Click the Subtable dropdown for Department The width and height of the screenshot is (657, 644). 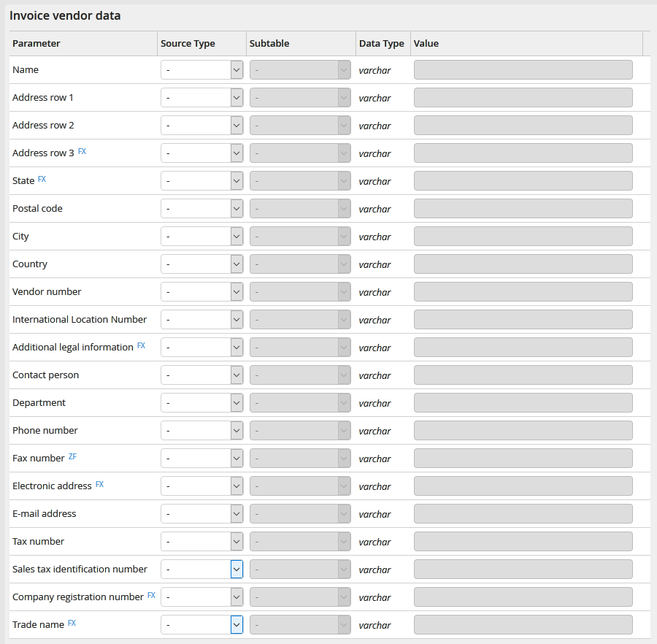[300, 402]
